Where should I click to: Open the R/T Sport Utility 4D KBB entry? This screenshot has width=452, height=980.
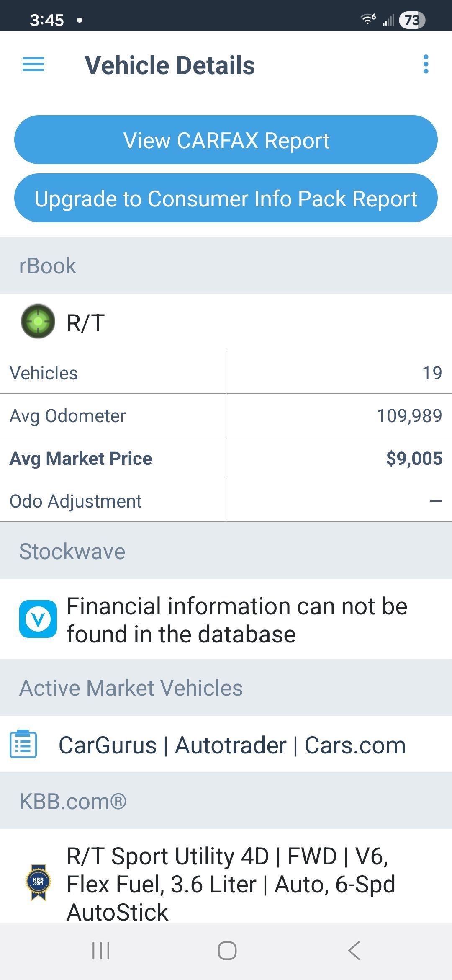click(x=231, y=884)
